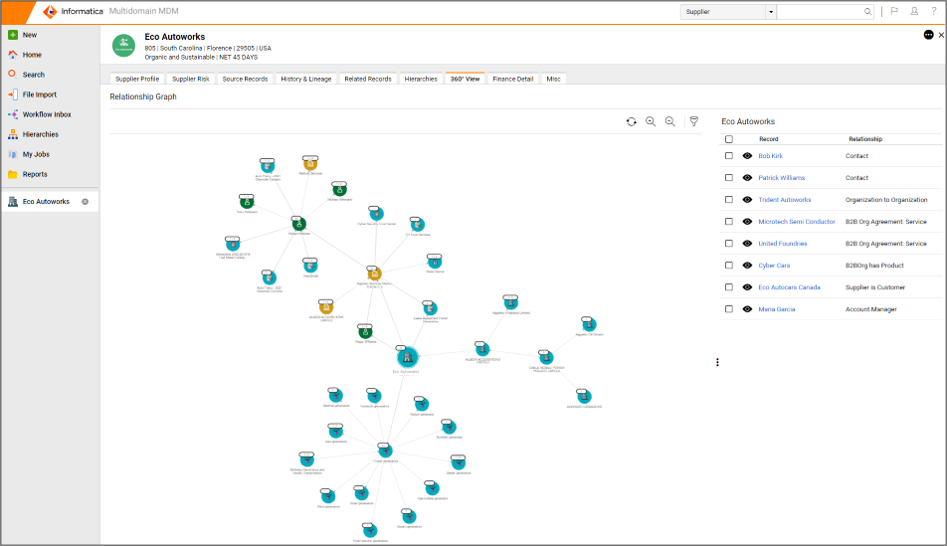Viewport: 947px width, 546px height.
Task: Open the three-dot record actions menu
Action: coord(929,35)
